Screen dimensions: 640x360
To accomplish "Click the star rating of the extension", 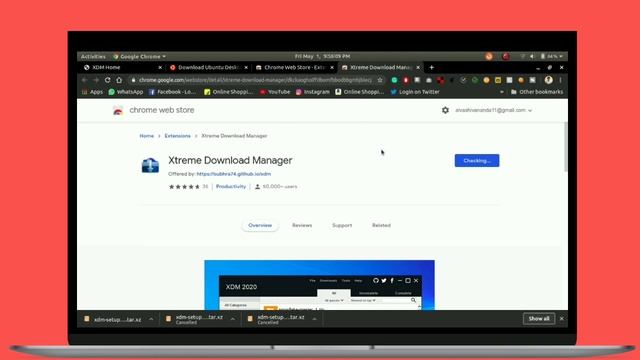I will click(184, 187).
